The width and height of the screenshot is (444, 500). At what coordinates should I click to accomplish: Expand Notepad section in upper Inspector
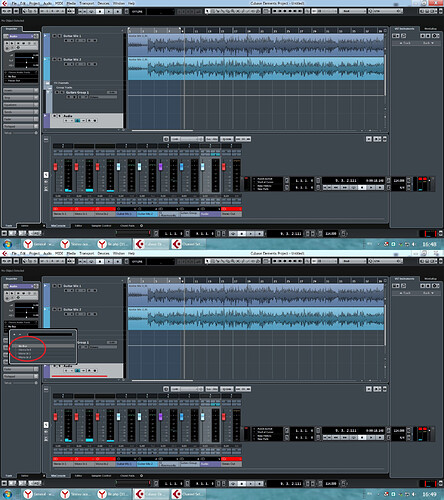[21, 126]
